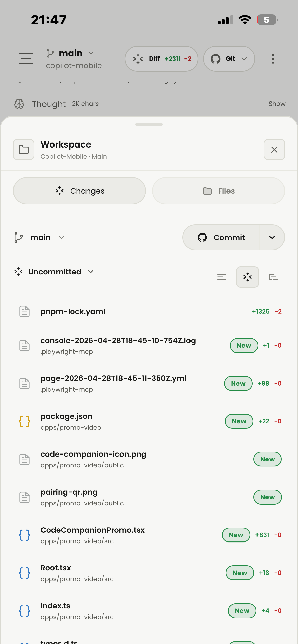Tap the Wi-Fi status icon
This screenshot has height=644, width=298.
pos(245,20)
